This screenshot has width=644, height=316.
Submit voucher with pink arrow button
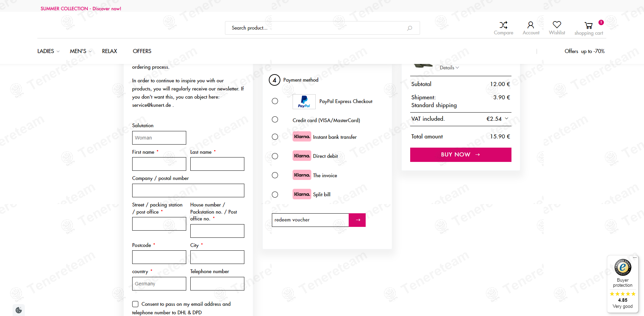[357, 220]
